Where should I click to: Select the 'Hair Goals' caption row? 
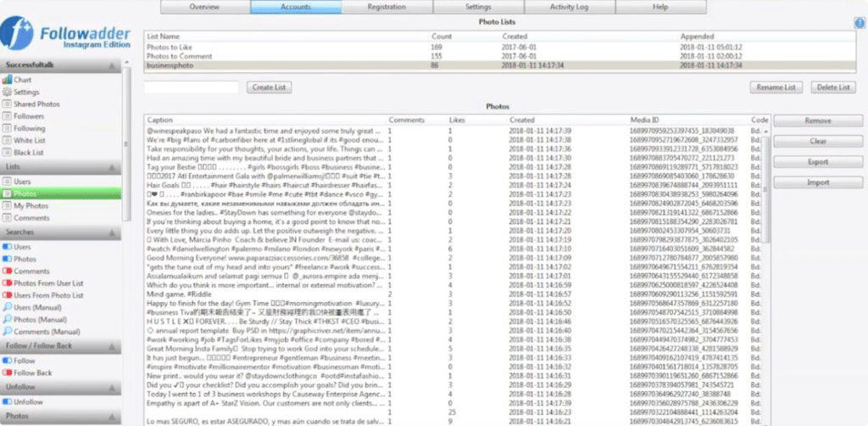coord(454,186)
